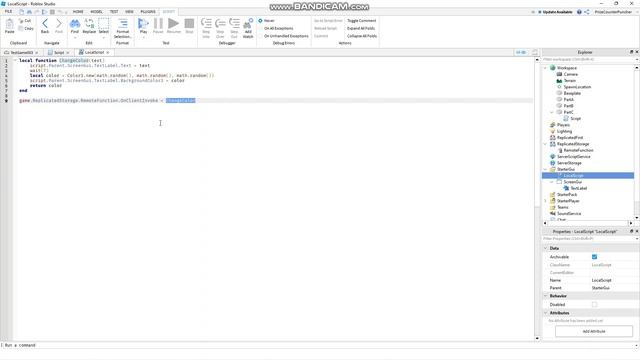The width and height of the screenshot is (640, 360).
Task: Open the Find dropdown arrow
Action: point(75,38)
